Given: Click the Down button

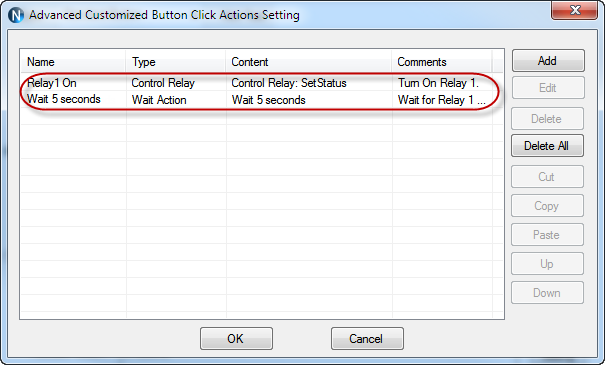Looking at the screenshot, I should pyautogui.click(x=547, y=292).
